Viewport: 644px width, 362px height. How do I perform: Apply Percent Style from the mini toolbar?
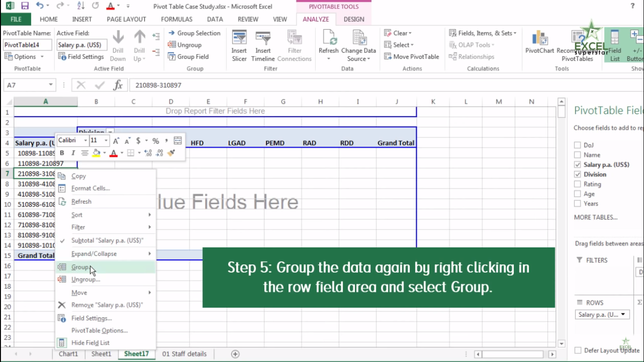click(156, 140)
